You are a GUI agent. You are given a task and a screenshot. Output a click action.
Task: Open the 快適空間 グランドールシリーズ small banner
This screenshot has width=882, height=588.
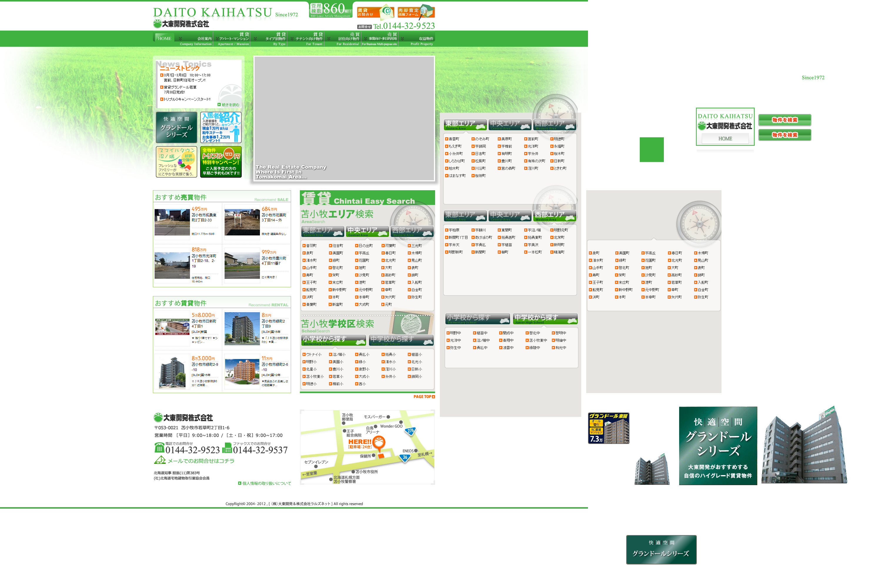click(x=177, y=127)
